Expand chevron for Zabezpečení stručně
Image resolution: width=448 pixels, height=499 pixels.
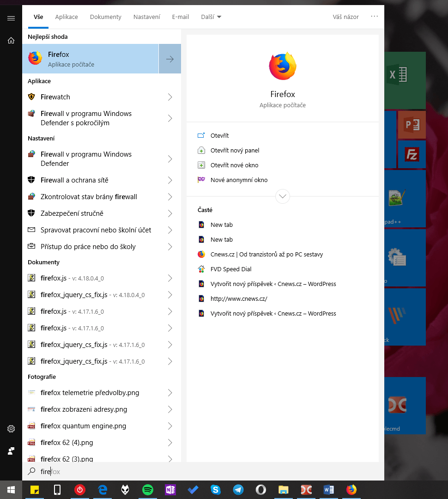[x=170, y=213]
